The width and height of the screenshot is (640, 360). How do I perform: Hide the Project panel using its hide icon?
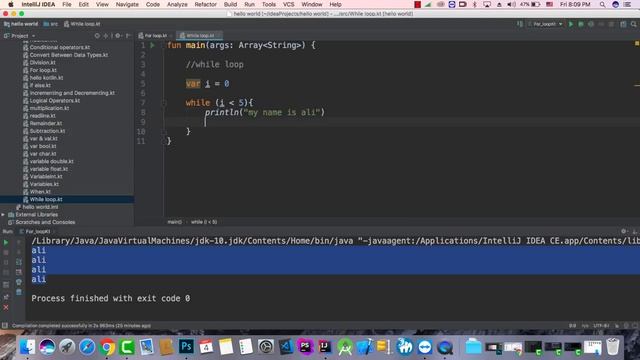(128, 36)
